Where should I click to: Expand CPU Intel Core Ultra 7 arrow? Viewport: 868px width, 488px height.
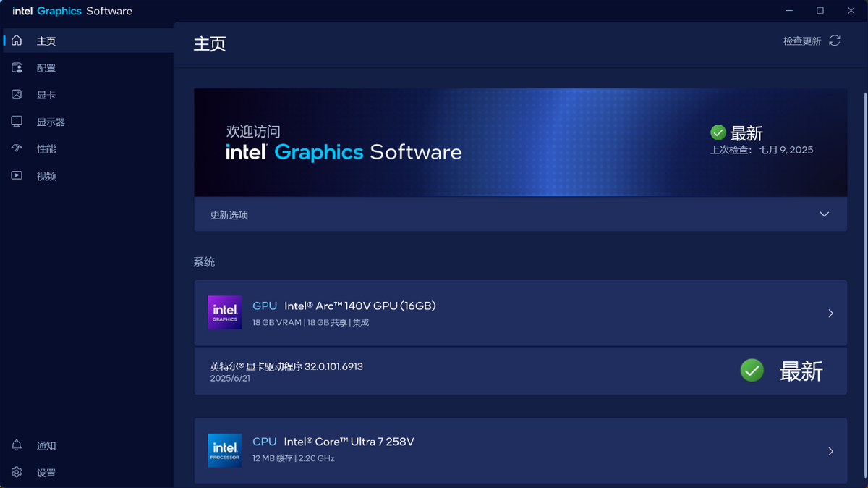(830, 451)
